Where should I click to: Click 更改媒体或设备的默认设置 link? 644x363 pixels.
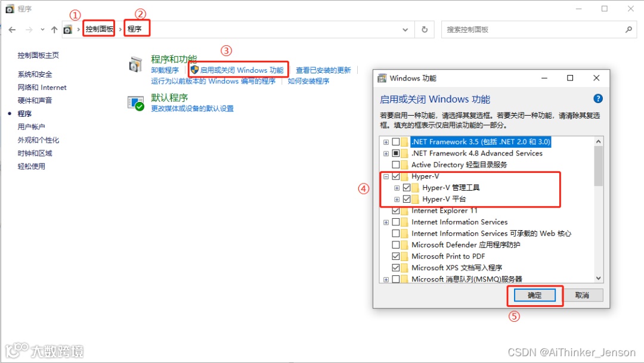[192, 109]
